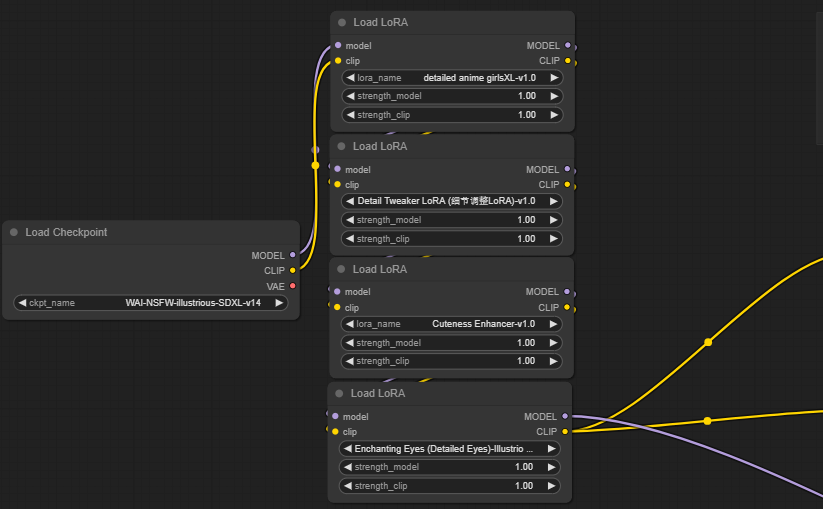Click strength_model value field in Cuteness Enhancer node
Viewport: 823px width, 509px height.
pos(452,343)
